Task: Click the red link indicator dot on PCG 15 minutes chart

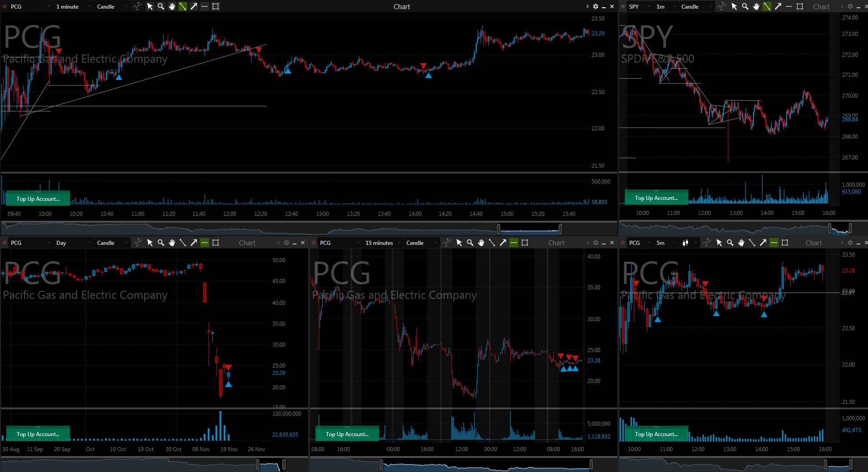Action: (314, 243)
